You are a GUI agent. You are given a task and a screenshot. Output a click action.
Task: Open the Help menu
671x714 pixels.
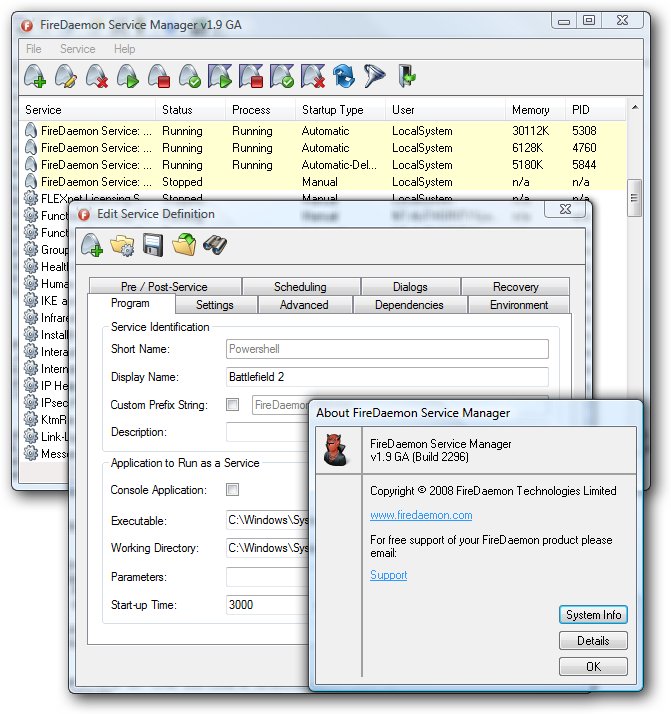[x=124, y=49]
